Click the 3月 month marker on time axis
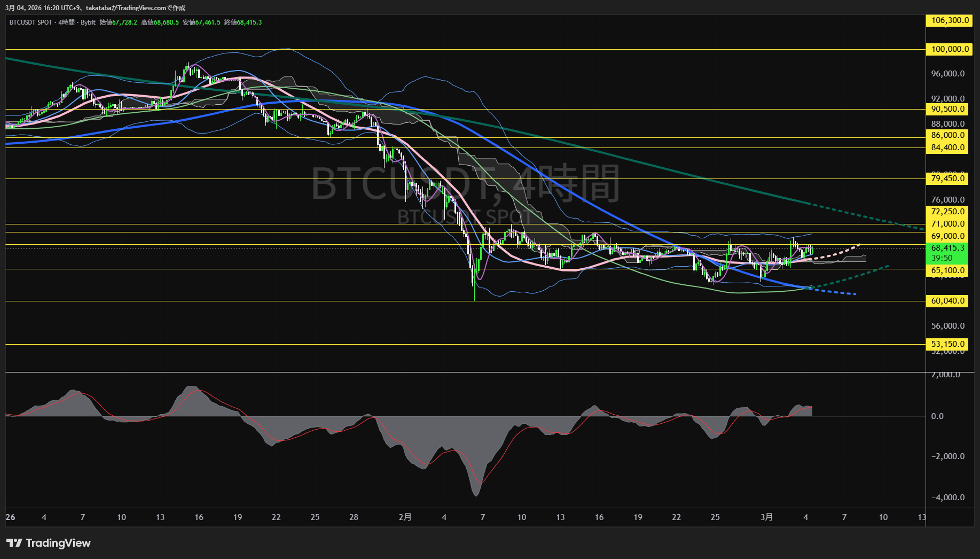This screenshot has width=980, height=559. coord(766,517)
